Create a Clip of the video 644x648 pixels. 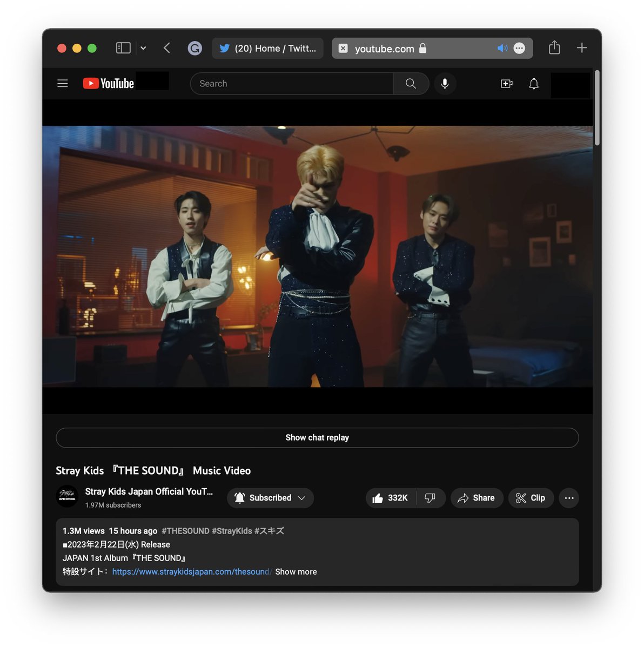pyautogui.click(x=531, y=498)
